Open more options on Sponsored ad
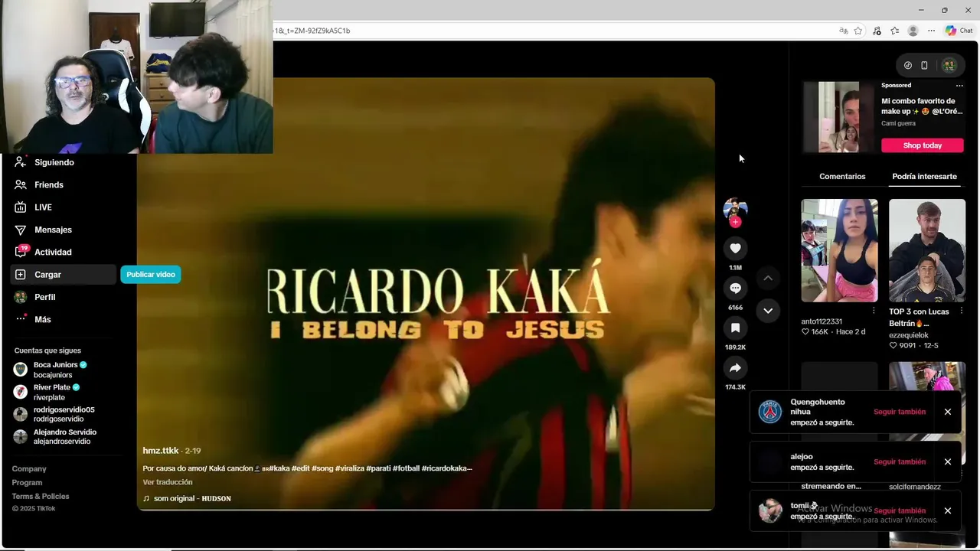The height and width of the screenshot is (551, 980). [x=959, y=86]
